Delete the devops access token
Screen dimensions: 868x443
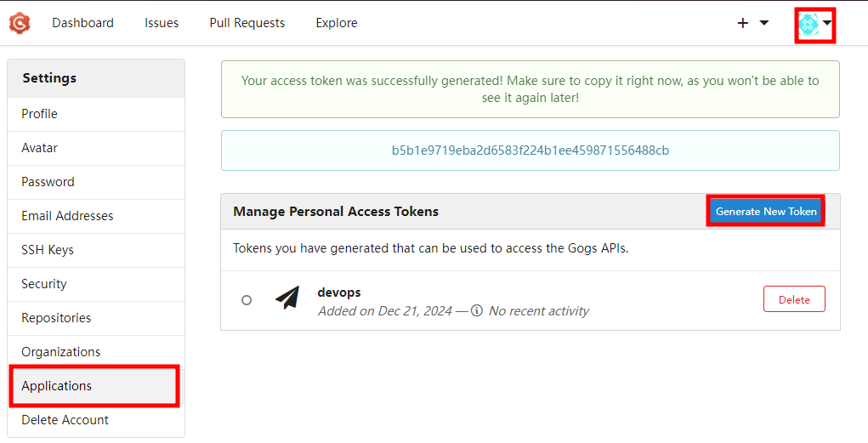pos(794,299)
